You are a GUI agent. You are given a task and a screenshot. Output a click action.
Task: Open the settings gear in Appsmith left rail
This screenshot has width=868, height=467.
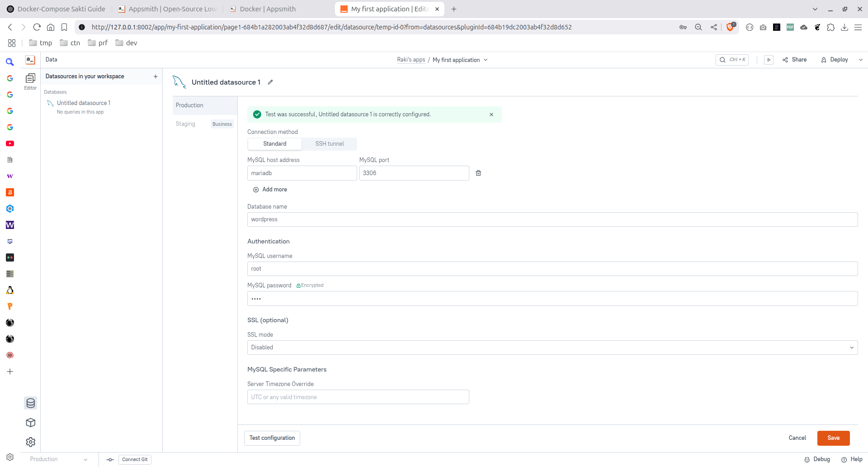pyautogui.click(x=30, y=442)
